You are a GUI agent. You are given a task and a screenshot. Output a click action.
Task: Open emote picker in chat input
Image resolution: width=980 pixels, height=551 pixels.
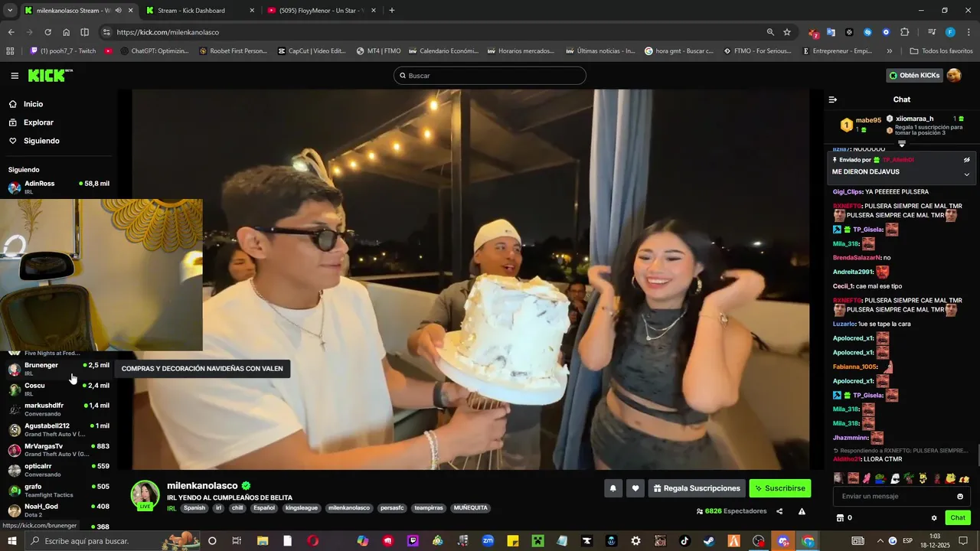960,496
